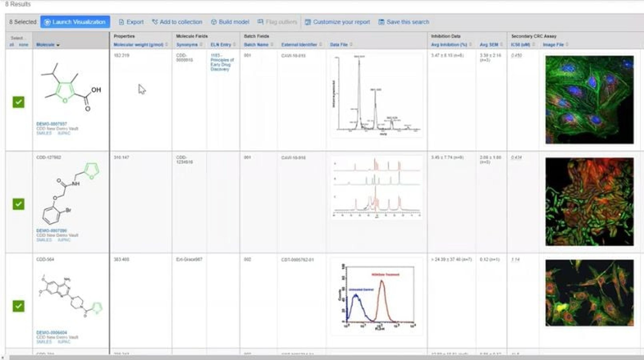The width and height of the screenshot is (644, 360).
Task: Uncheck the CDD-127982 molecule row checkbox
Action: (18, 204)
